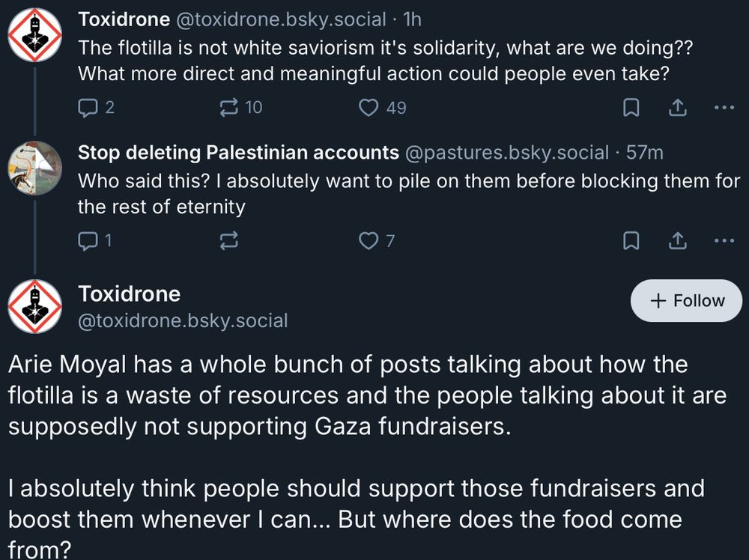
Task: Repost the 'Who said this?' reply
Action: [229, 240]
